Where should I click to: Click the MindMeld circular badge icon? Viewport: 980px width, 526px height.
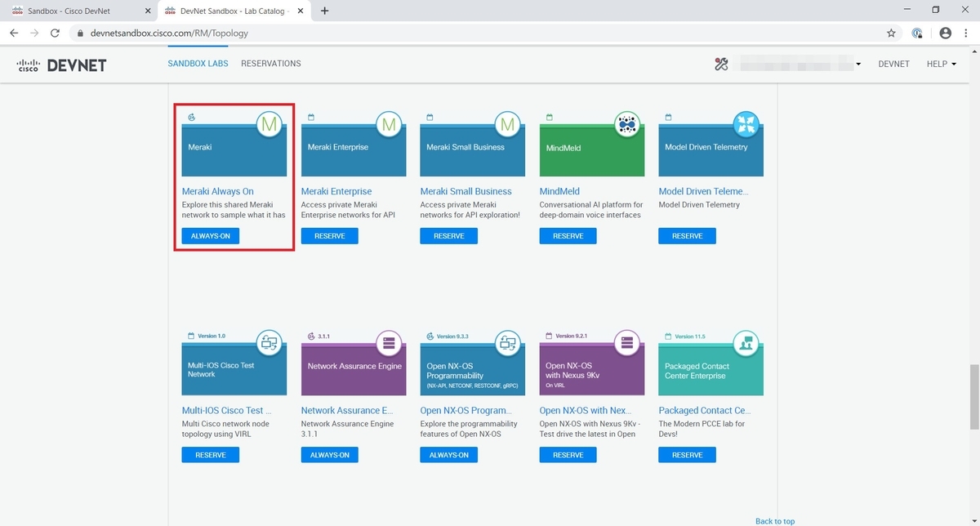[x=626, y=123]
